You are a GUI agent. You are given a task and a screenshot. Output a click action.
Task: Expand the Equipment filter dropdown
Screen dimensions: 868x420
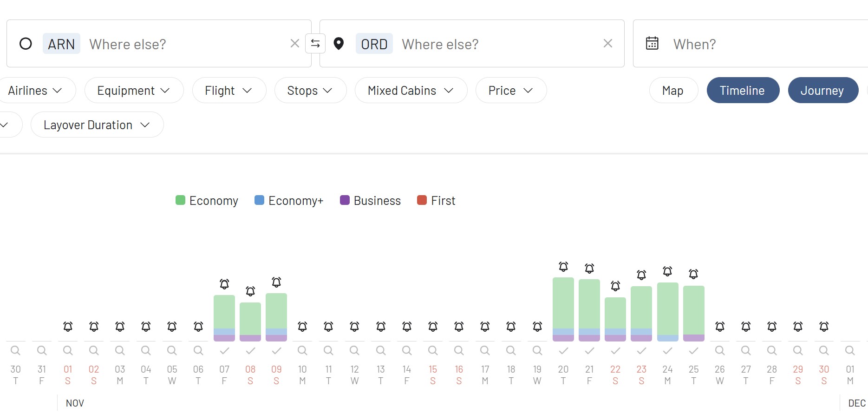click(x=134, y=91)
